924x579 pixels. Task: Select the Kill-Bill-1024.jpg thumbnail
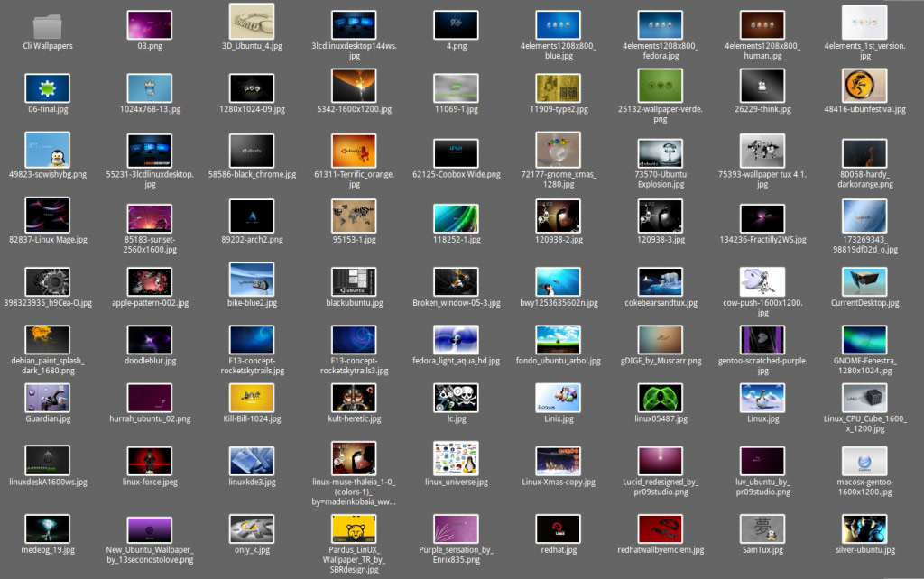[251, 397]
